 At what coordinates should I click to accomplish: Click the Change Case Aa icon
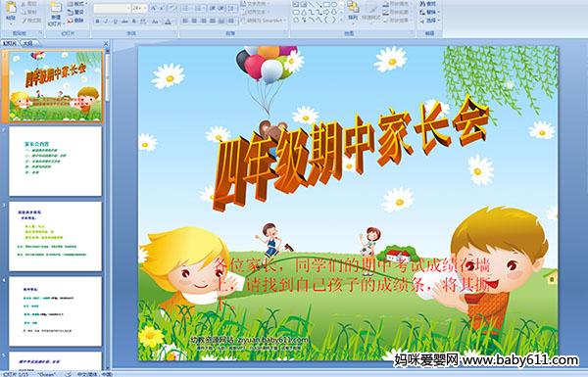[155, 22]
